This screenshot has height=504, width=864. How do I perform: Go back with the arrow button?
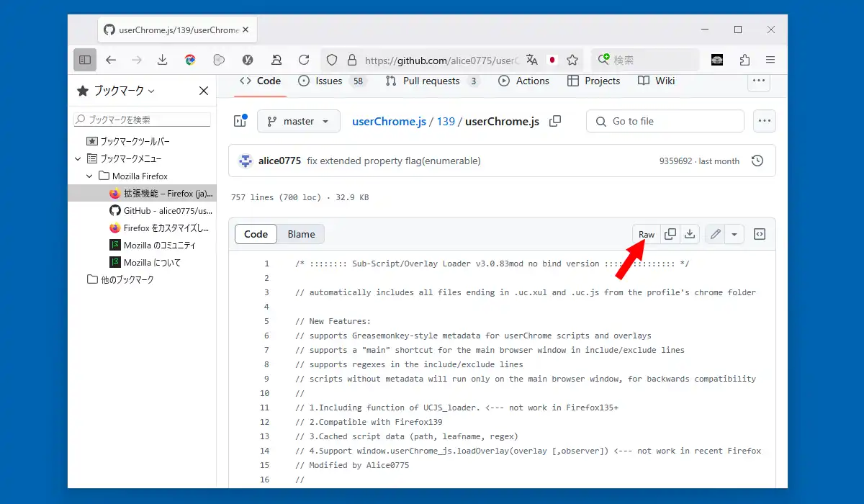(110, 60)
